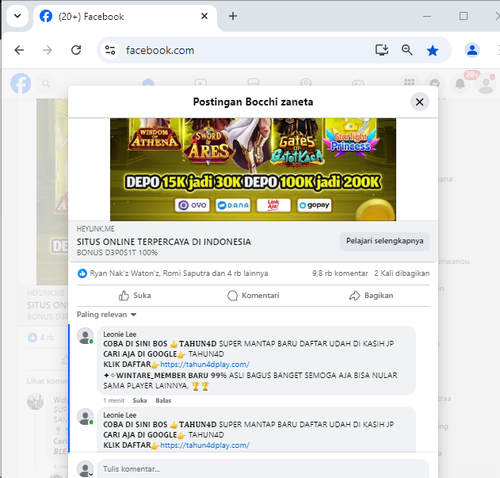View site information icon in address bar
This screenshot has width=500, height=478.
(x=110, y=50)
